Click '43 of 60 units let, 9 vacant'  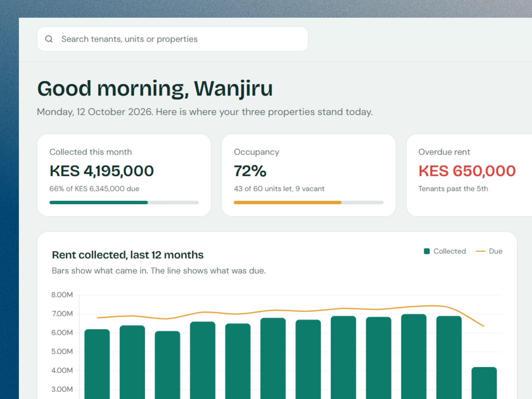tap(279, 189)
